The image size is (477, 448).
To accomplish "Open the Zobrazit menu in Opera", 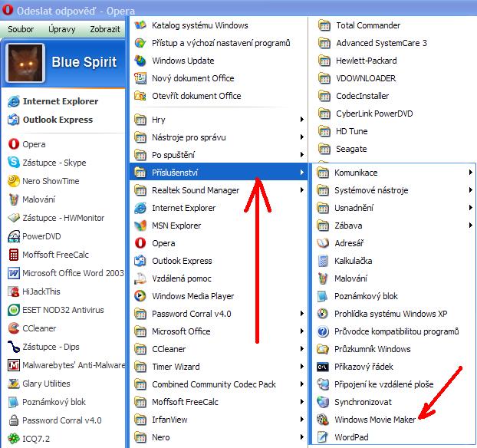I will tap(105, 29).
